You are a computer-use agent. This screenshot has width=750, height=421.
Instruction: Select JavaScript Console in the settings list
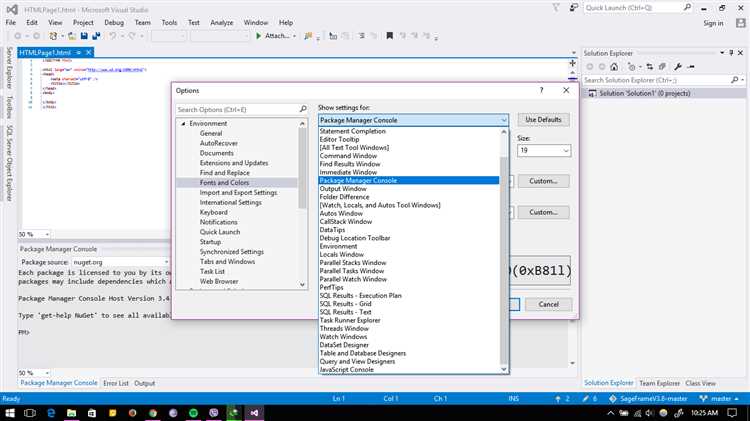tap(409, 369)
